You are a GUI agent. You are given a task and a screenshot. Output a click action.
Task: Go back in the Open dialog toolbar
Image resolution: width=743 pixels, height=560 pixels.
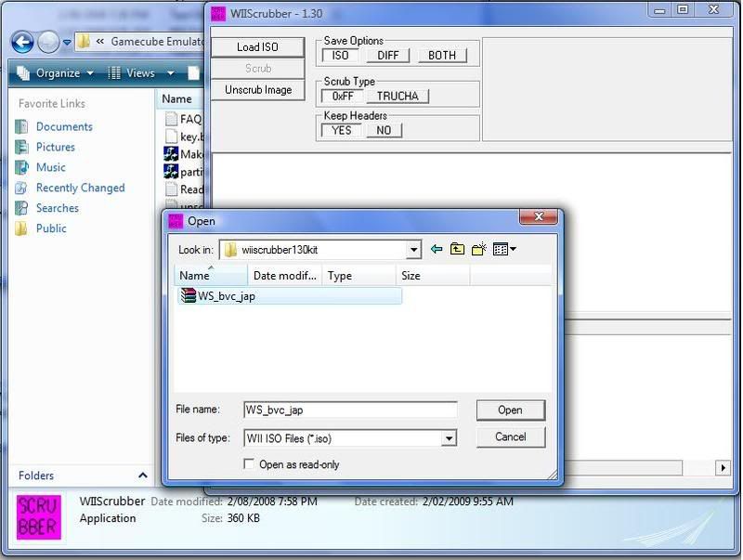tap(437, 249)
